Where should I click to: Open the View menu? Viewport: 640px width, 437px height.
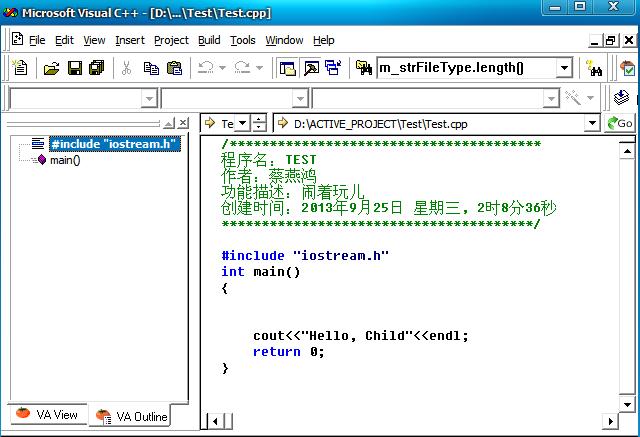(x=94, y=40)
